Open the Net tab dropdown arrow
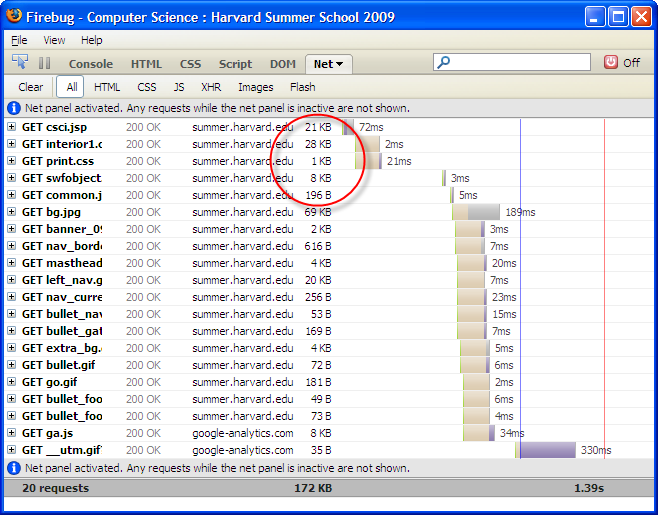 [x=339, y=64]
